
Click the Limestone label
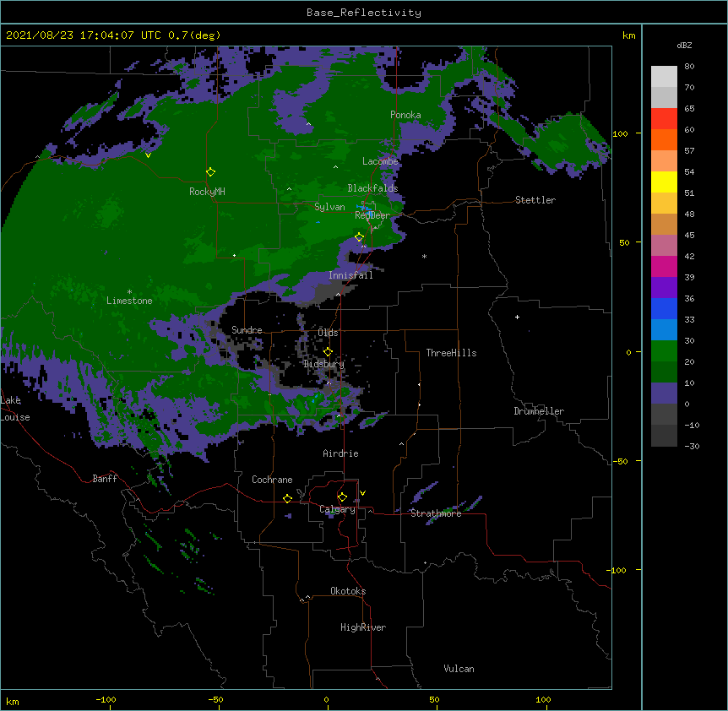[129, 301]
